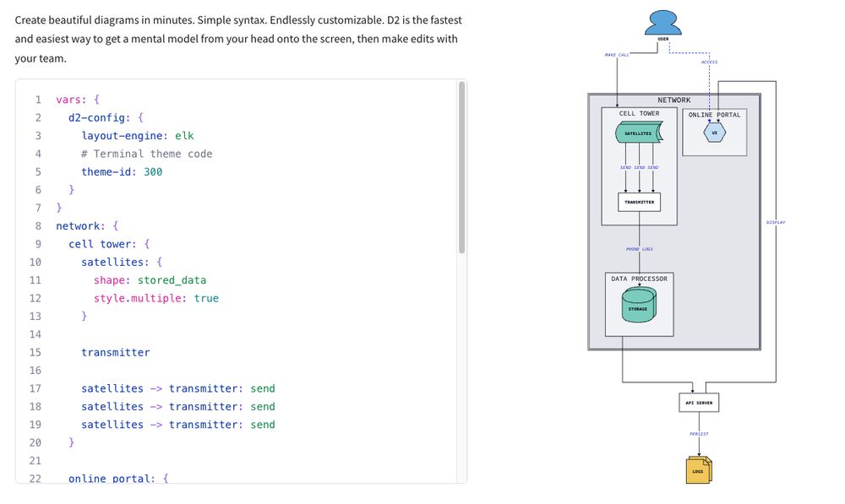Click the satellites -> transmitter code on line 17
This screenshot has height=504, width=845.
click(177, 388)
